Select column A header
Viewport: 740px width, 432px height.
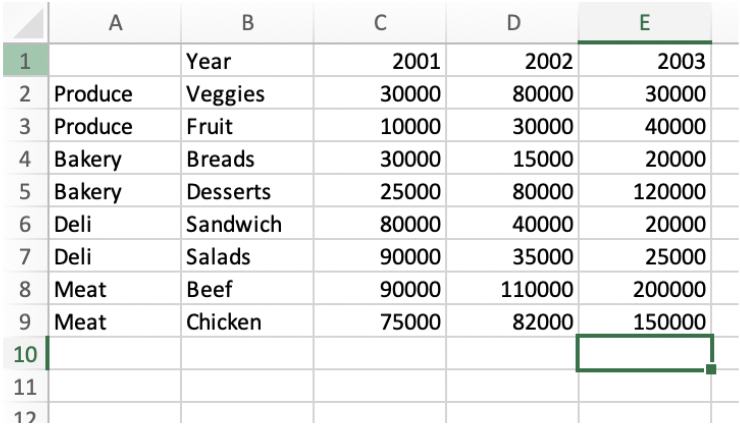pyautogui.click(x=114, y=22)
